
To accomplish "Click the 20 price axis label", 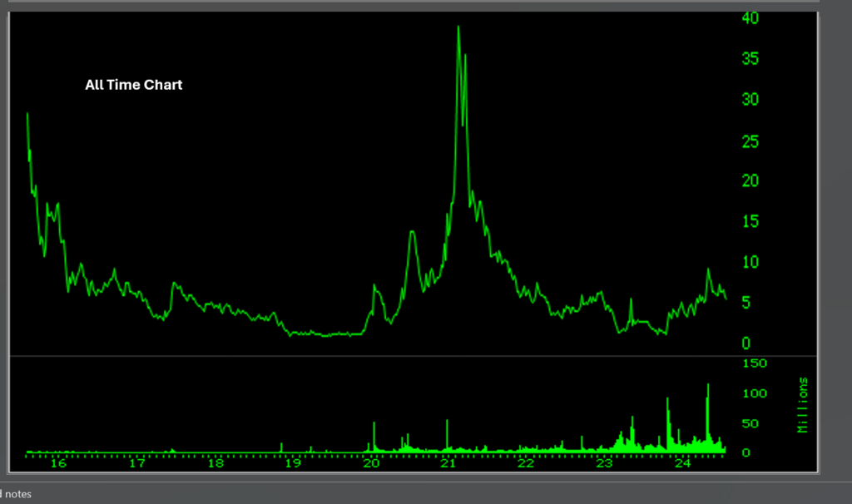I will point(751,181).
